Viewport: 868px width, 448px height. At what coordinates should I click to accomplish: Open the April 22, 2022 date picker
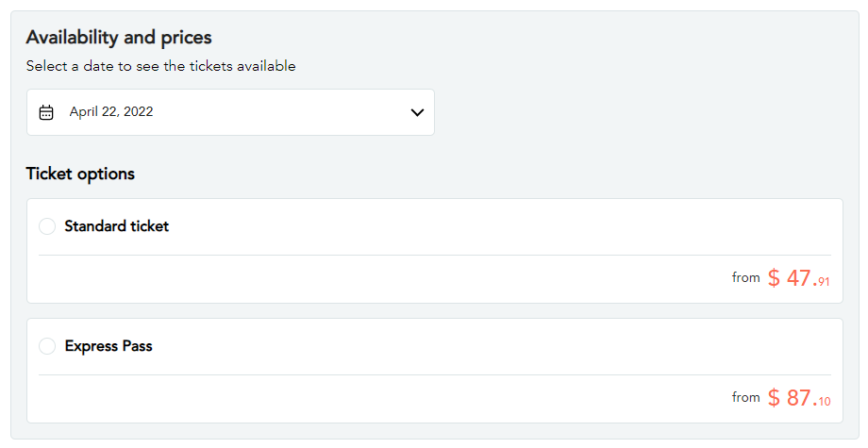[230, 112]
